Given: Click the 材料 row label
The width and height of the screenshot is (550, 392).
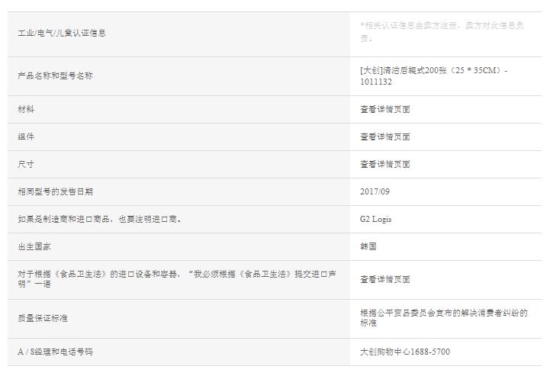Looking at the screenshot, I should click(x=26, y=109).
